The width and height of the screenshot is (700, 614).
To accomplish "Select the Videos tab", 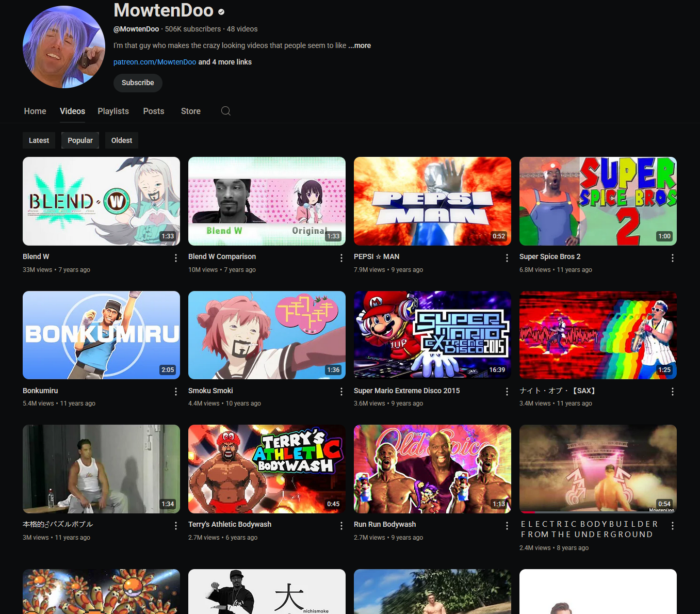I will coord(72,111).
